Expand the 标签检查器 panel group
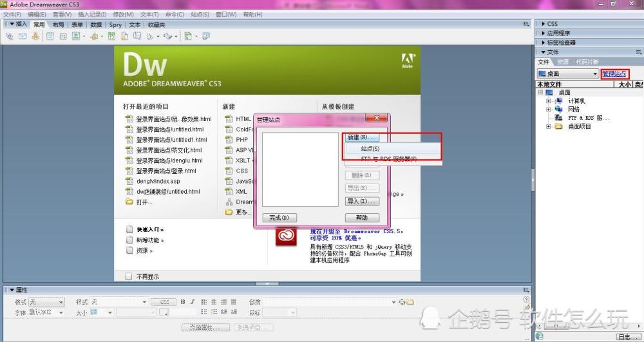 click(544, 43)
